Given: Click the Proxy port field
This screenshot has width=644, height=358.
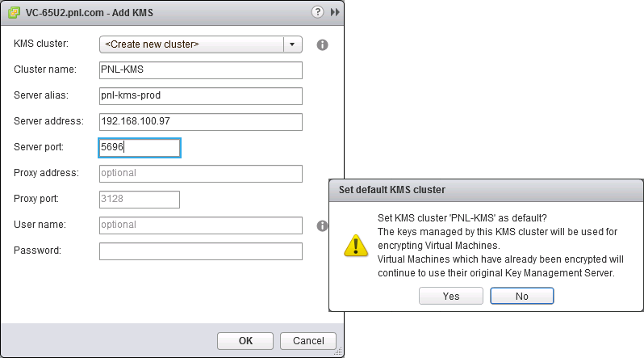Looking at the screenshot, I should (x=140, y=200).
